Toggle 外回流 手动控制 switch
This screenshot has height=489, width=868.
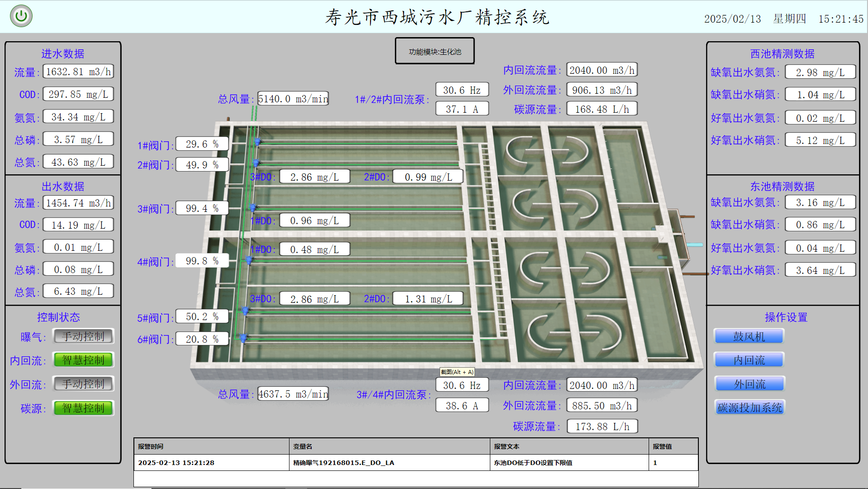(x=83, y=384)
